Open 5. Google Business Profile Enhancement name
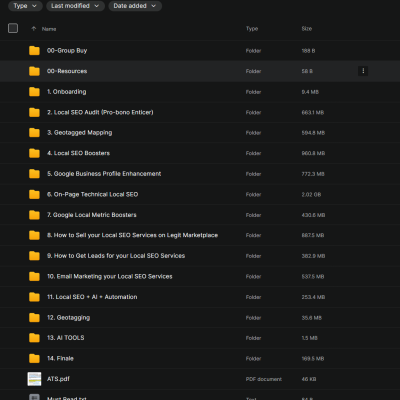400x400 pixels. pos(104,174)
